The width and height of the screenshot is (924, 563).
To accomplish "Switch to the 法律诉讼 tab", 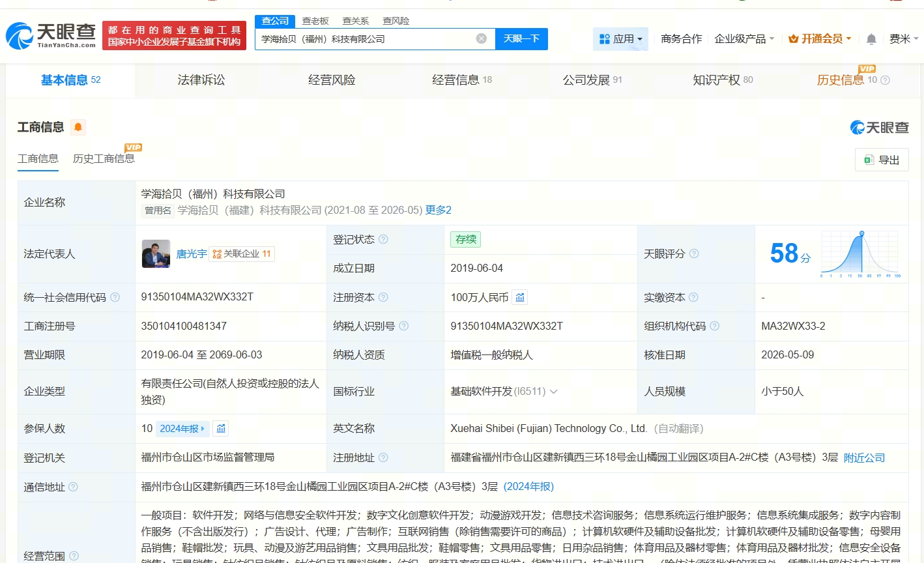I will click(201, 80).
